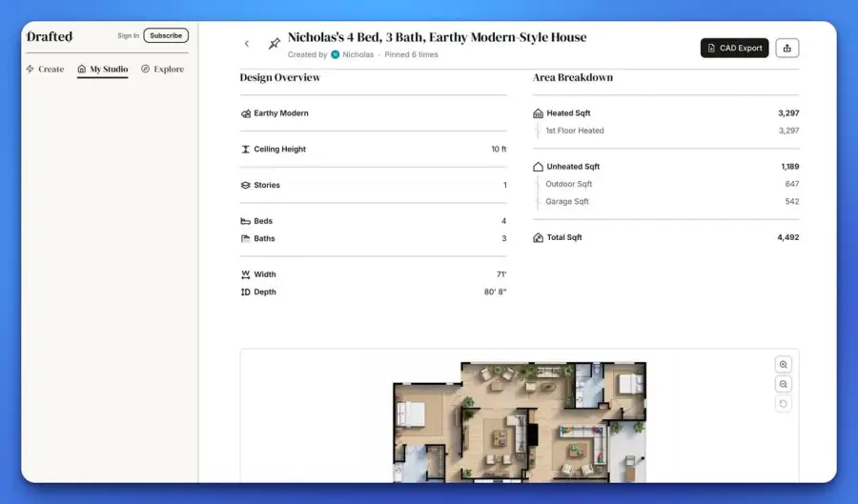Click the Ceiling Height icon
The width and height of the screenshot is (858, 504).
246,150
